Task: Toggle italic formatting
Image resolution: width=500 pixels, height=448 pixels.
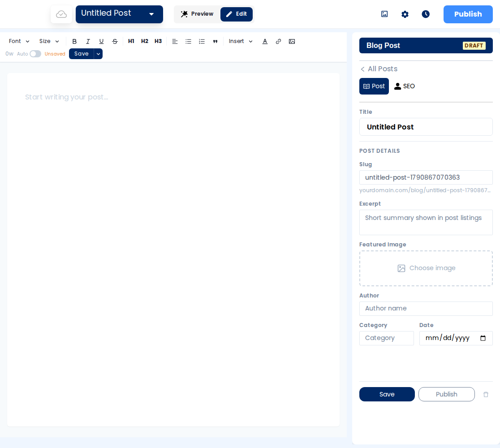Action: (x=88, y=42)
